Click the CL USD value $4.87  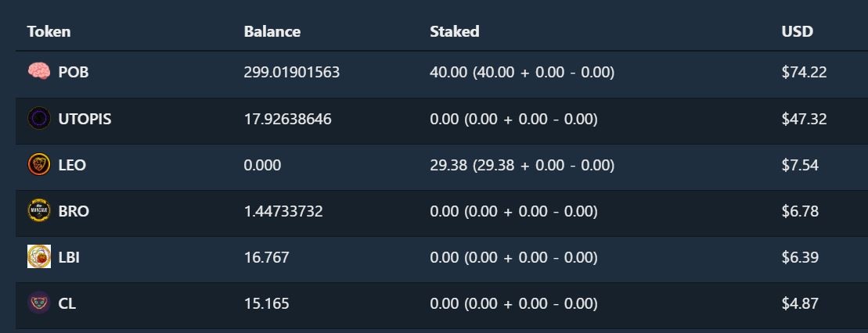pos(800,303)
